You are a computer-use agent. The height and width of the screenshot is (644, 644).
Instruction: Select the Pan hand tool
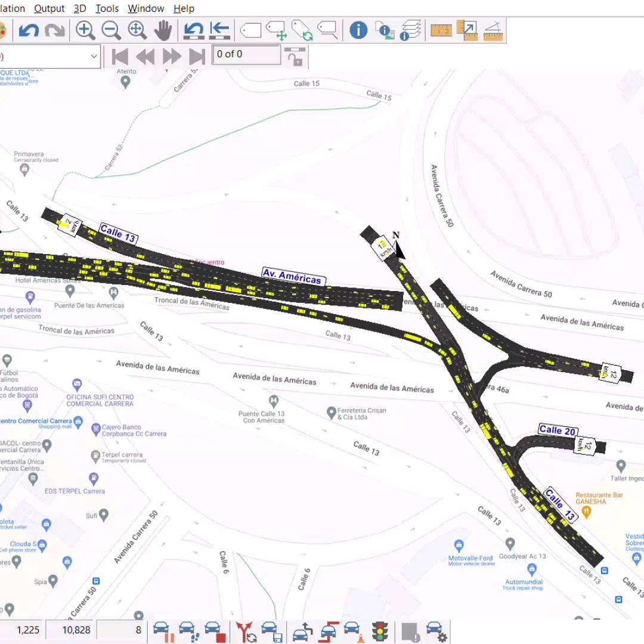tap(163, 30)
